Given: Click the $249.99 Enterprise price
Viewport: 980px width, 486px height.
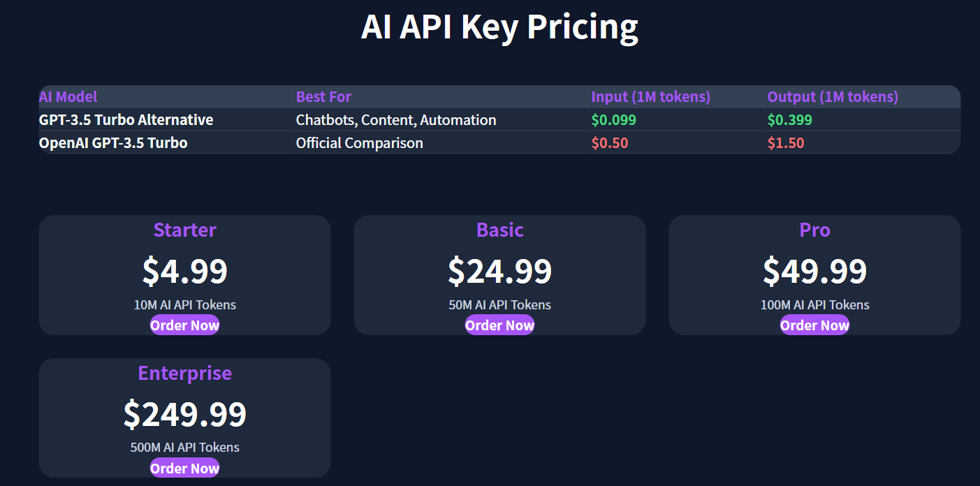Looking at the screenshot, I should (x=184, y=414).
